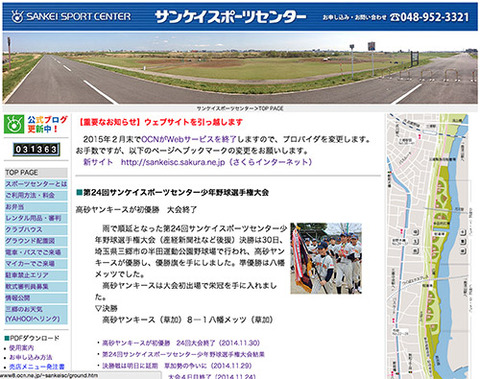Open 駐車禁止エリア menu item

[x=36, y=275]
